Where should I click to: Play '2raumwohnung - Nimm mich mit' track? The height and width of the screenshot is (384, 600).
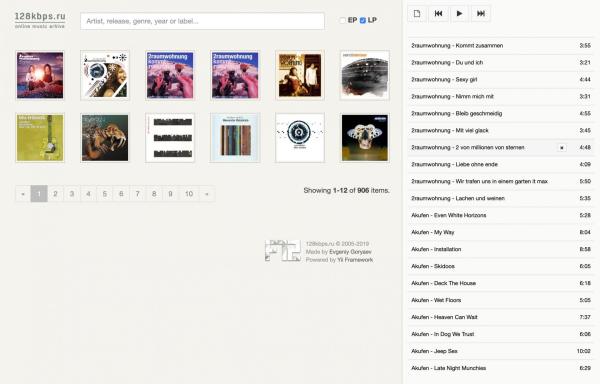[x=501, y=97]
